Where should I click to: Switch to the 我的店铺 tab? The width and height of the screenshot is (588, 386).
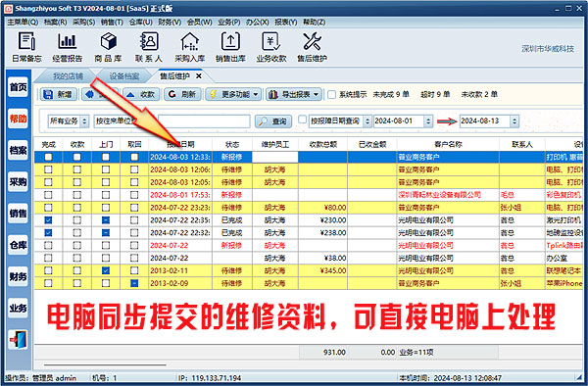tap(68, 76)
